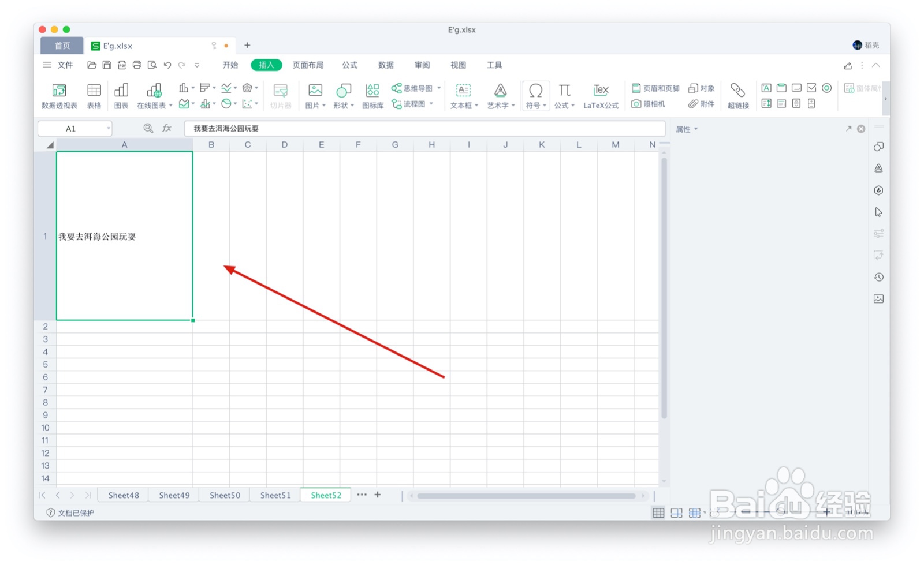Image resolution: width=924 pixels, height=565 pixels.
Task: Open the 图标库 icon library
Action: (372, 96)
